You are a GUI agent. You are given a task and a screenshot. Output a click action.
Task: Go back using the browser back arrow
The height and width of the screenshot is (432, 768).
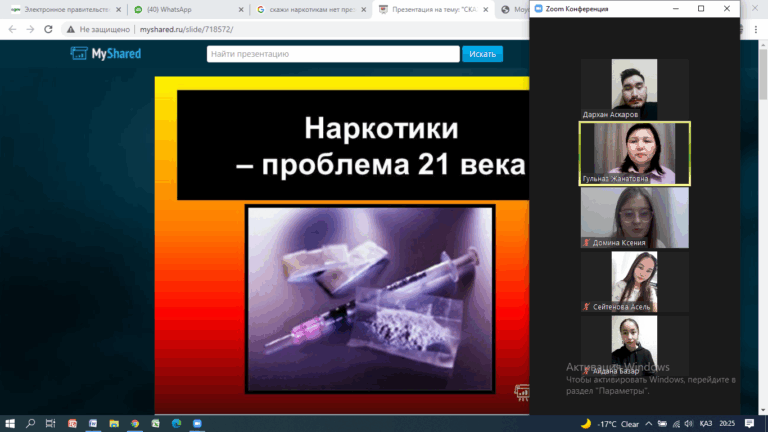point(11,29)
